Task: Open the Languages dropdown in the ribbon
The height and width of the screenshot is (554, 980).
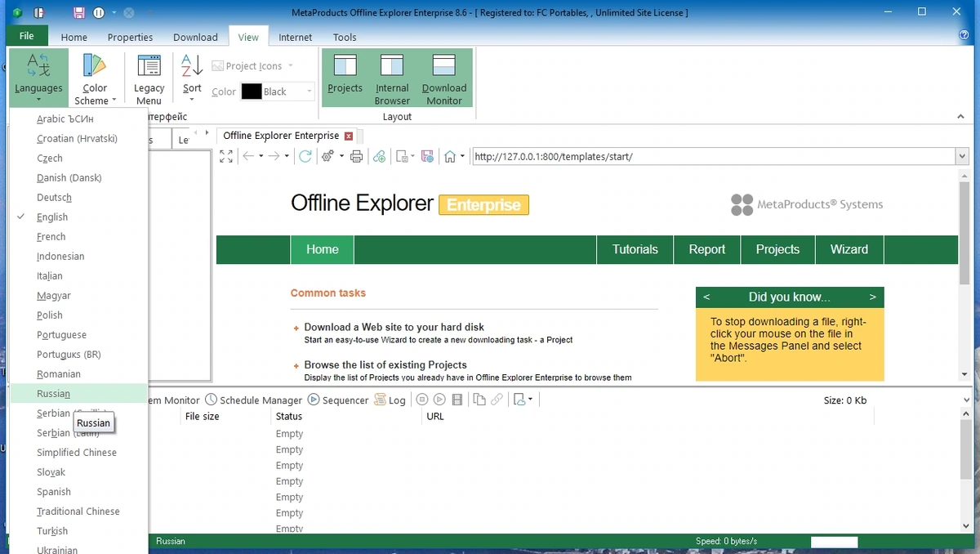Action: coord(38,78)
